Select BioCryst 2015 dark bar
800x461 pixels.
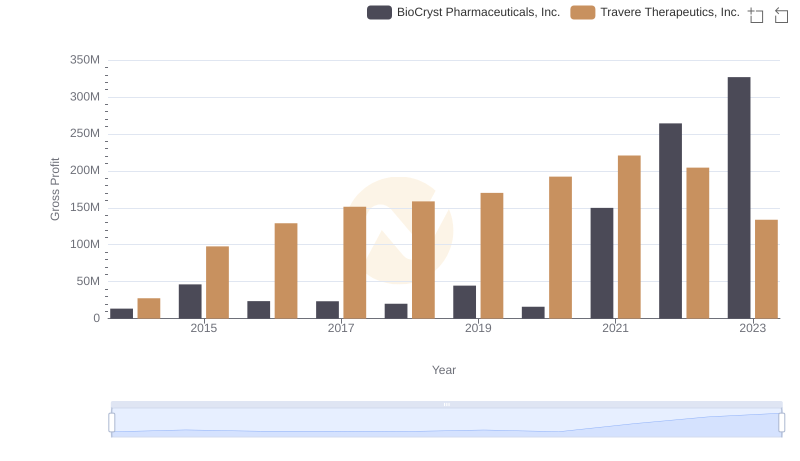(x=190, y=301)
